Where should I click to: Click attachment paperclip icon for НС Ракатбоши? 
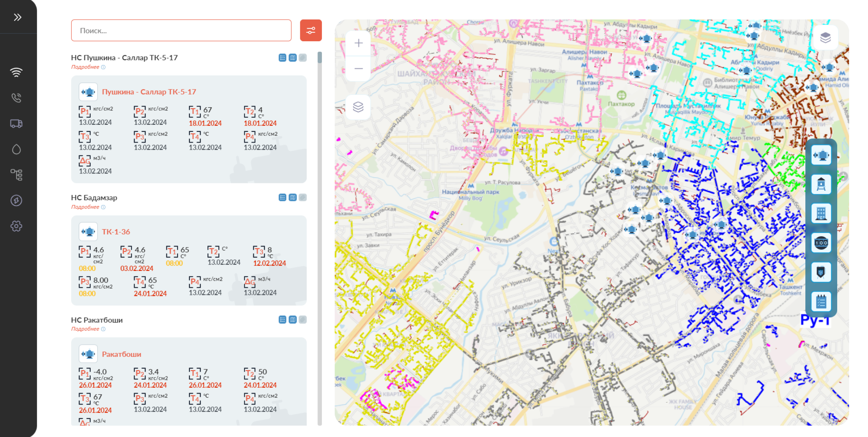[303, 320]
